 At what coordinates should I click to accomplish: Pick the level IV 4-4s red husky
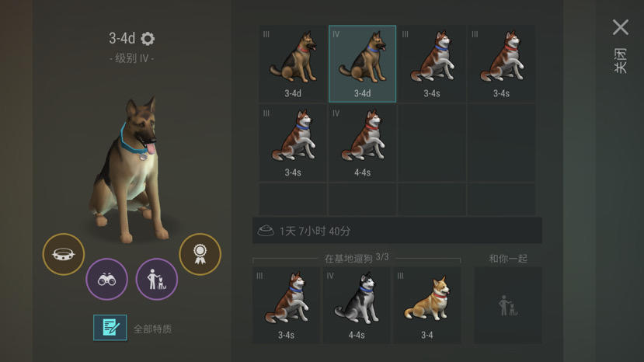tap(362, 143)
